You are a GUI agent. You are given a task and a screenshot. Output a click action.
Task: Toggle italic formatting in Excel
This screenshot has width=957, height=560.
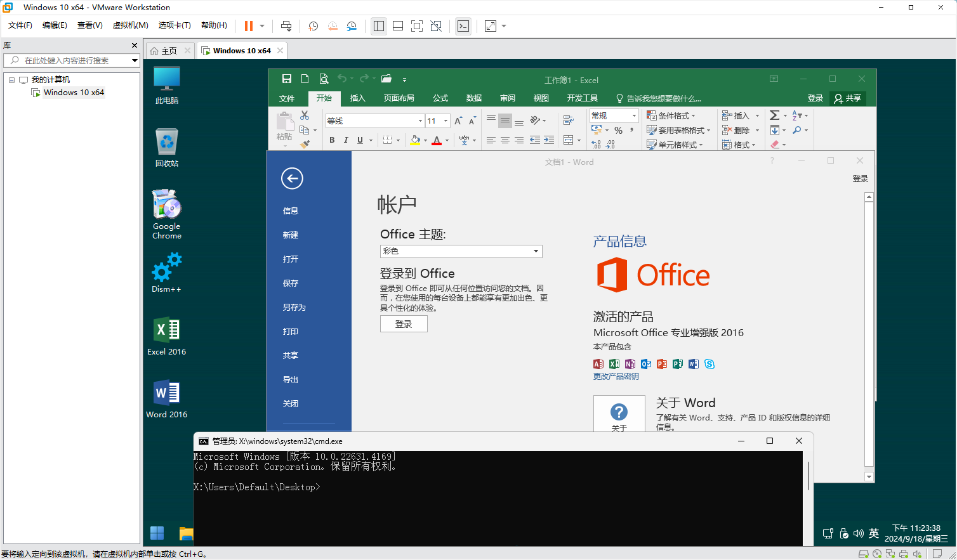(x=346, y=140)
